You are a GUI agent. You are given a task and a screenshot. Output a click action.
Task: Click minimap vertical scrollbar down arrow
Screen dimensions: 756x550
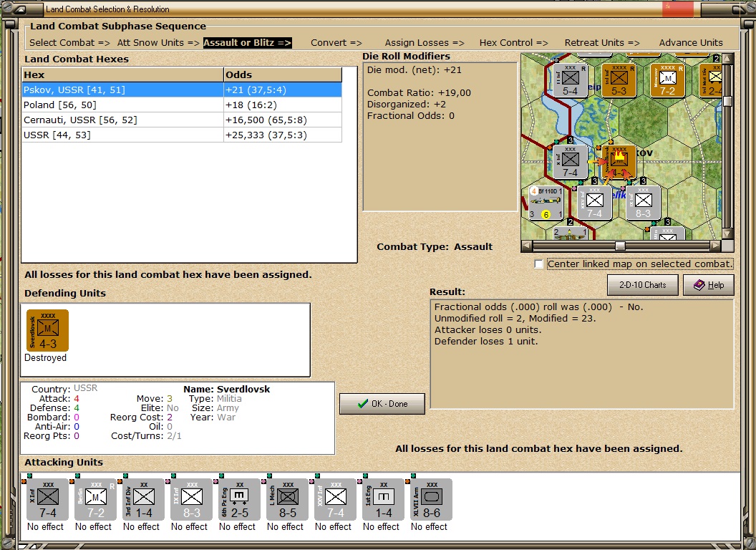(727, 233)
